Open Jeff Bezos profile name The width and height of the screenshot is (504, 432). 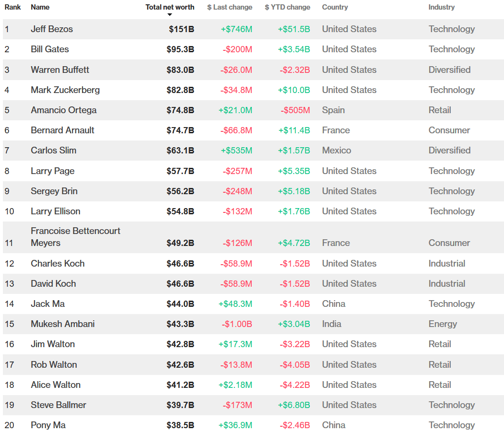coord(52,29)
